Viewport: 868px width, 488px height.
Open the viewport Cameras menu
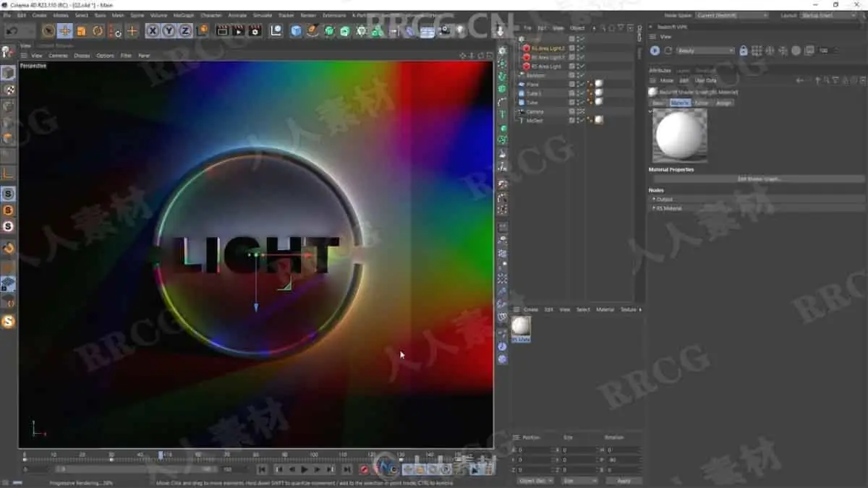[x=58, y=56]
